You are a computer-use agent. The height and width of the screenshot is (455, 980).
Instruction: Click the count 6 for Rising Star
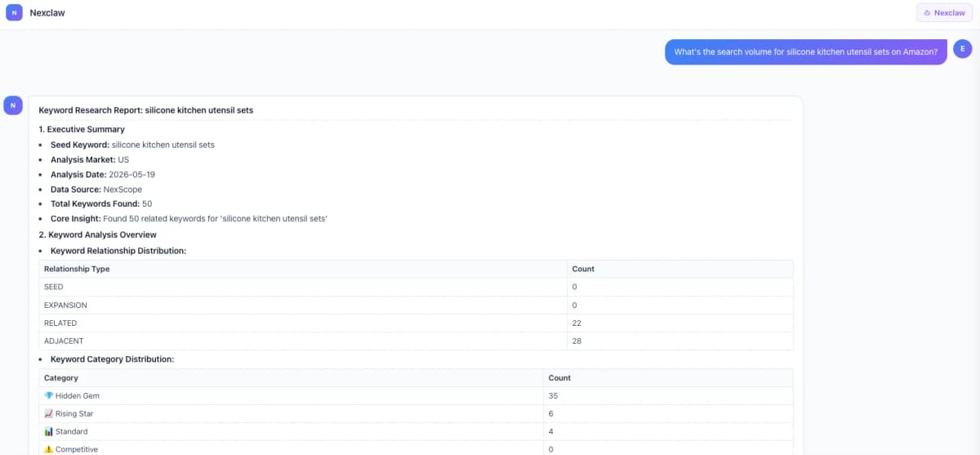(551, 413)
